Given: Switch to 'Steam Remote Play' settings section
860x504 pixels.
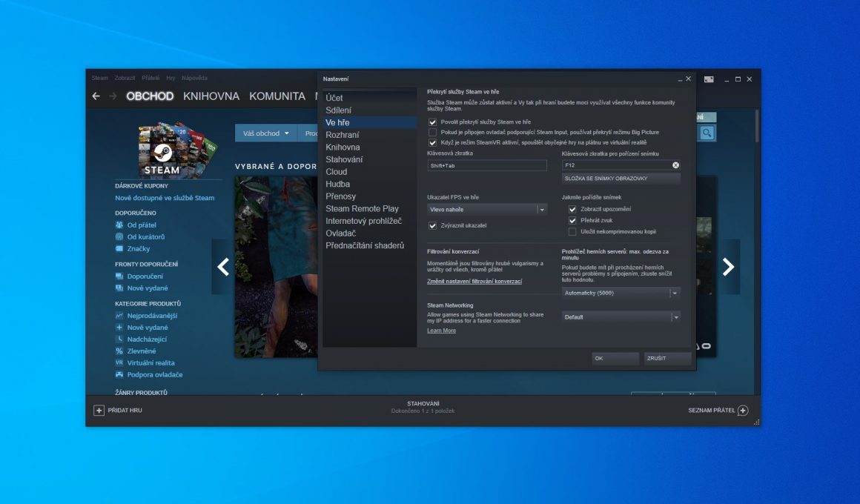Looking at the screenshot, I should point(362,208).
